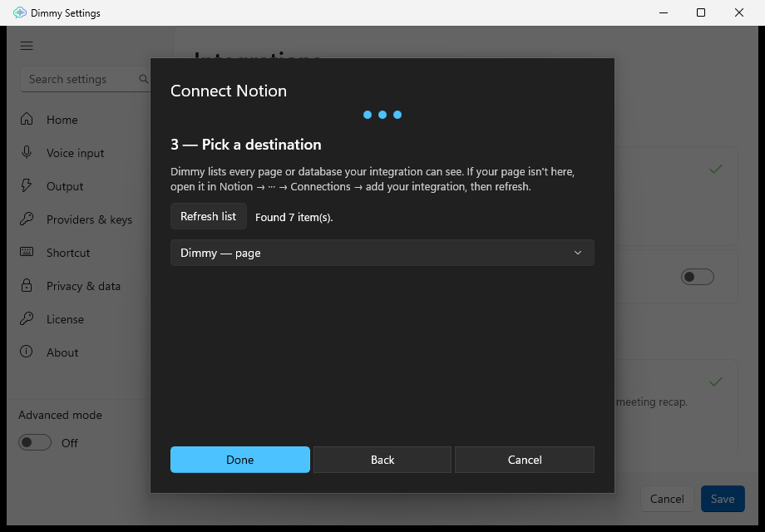This screenshot has width=765, height=532.
Task: Click the search magnifier icon
Action: click(x=143, y=79)
